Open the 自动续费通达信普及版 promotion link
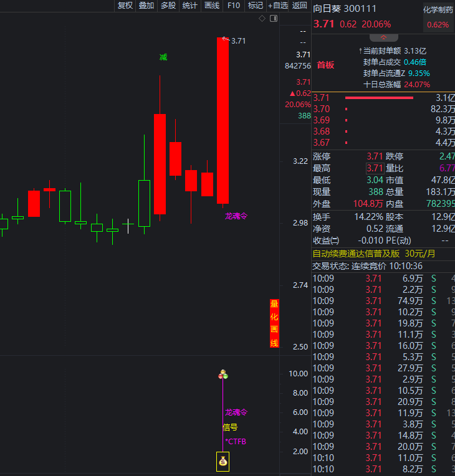 374,254
